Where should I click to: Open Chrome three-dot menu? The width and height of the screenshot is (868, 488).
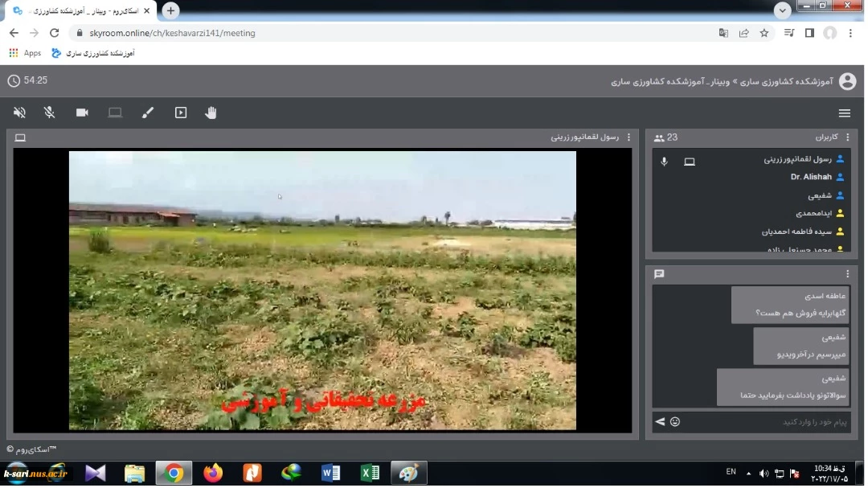pos(850,33)
